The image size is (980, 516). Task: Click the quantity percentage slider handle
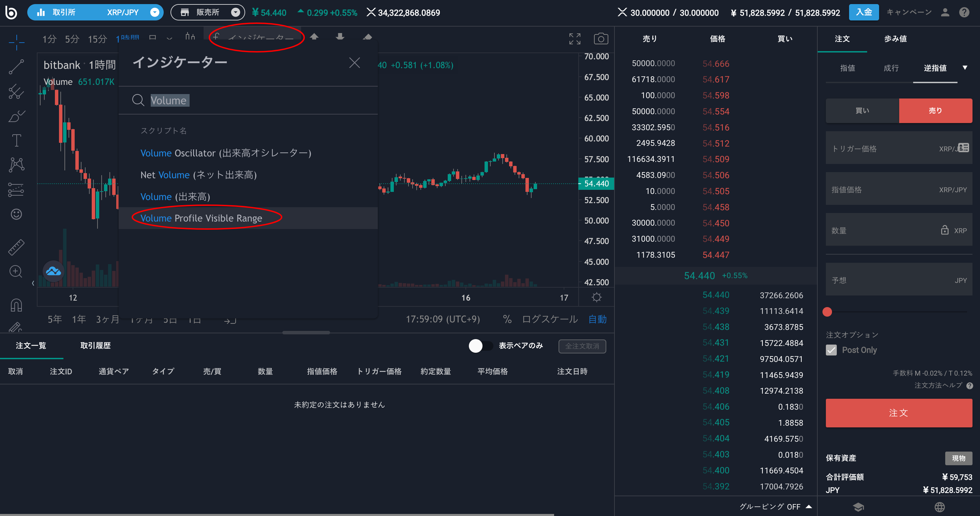[x=827, y=312]
